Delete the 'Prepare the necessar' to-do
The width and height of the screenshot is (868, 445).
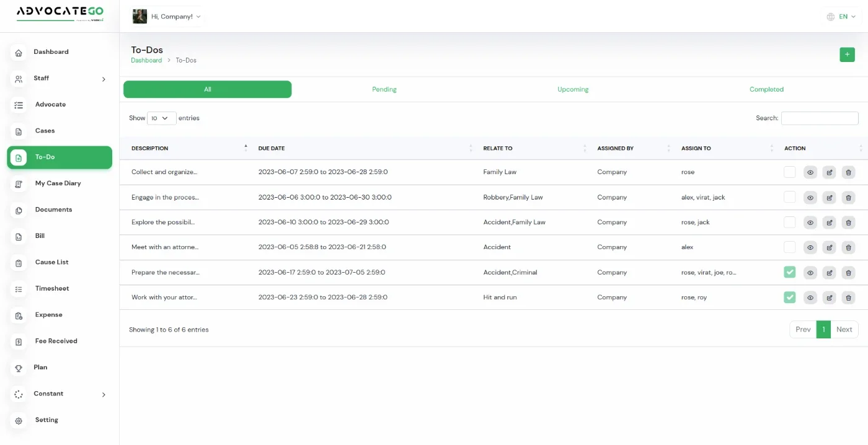[848, 273]
